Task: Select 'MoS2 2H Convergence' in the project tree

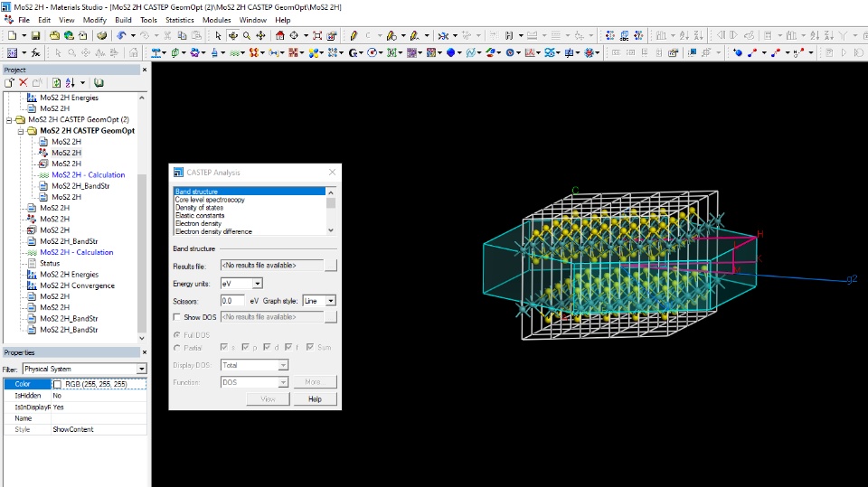Action: pos(77,286)
